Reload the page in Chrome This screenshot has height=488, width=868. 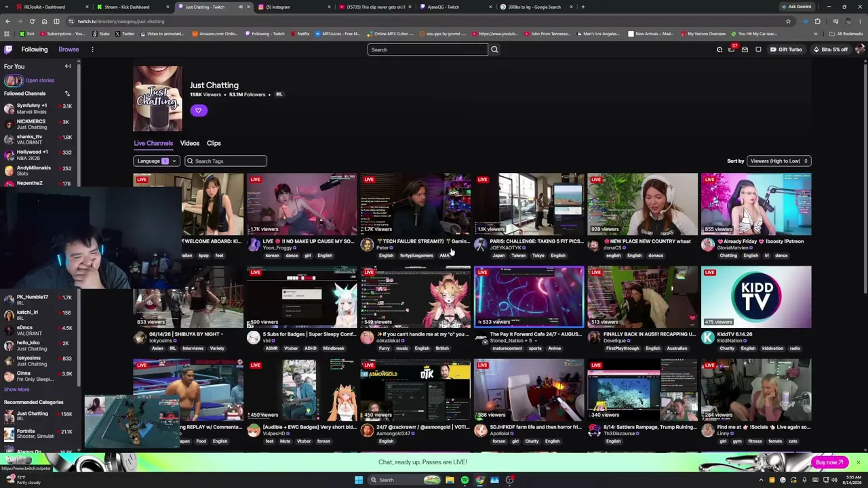tap(32, 21)
